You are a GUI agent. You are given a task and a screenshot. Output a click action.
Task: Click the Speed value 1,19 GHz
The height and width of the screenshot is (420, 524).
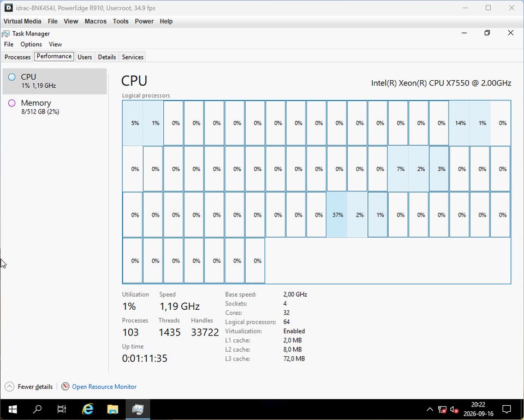point(180,307)
